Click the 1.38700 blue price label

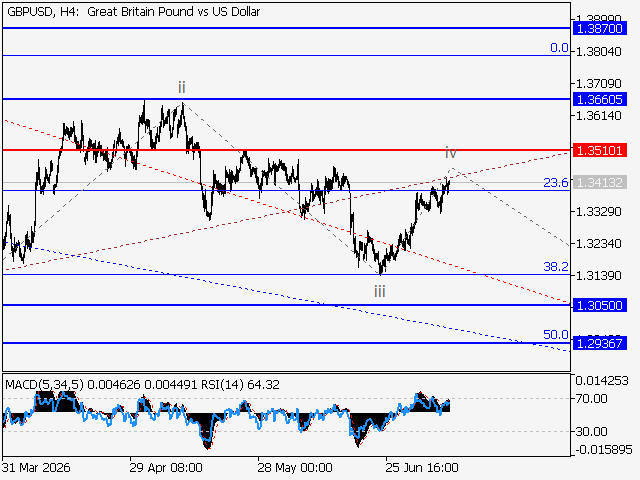(599, 29)
